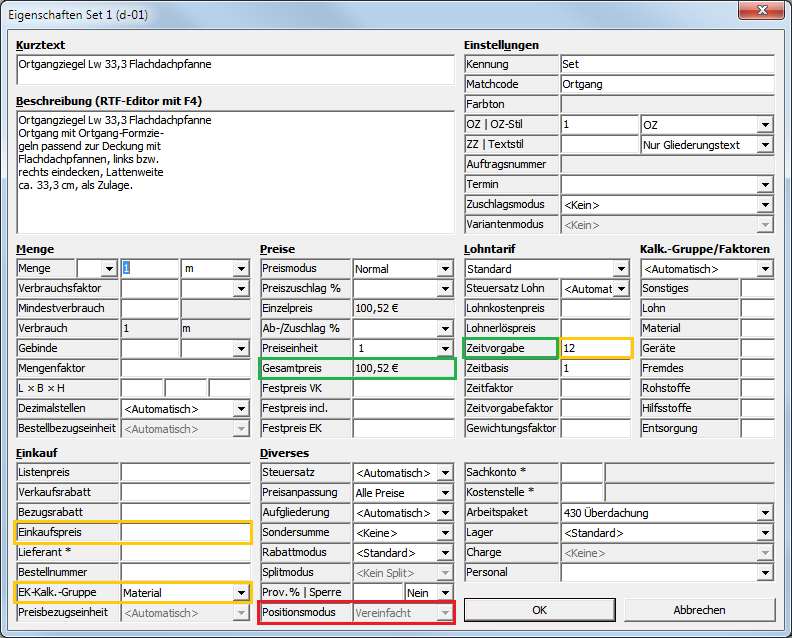Open the Sperre dropdown showing Nein

(x=444, y=593)
